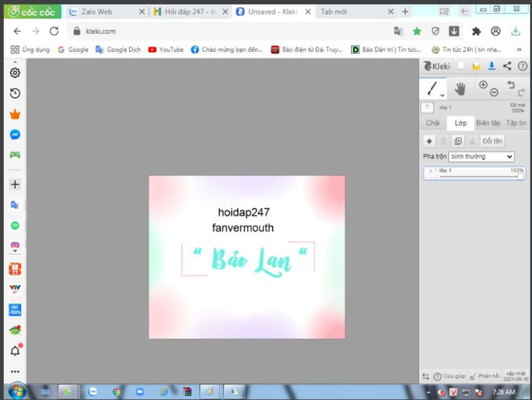Screen dimensions: 532x400
Task: Redo the action in Kleki
Action: (521, 92)
